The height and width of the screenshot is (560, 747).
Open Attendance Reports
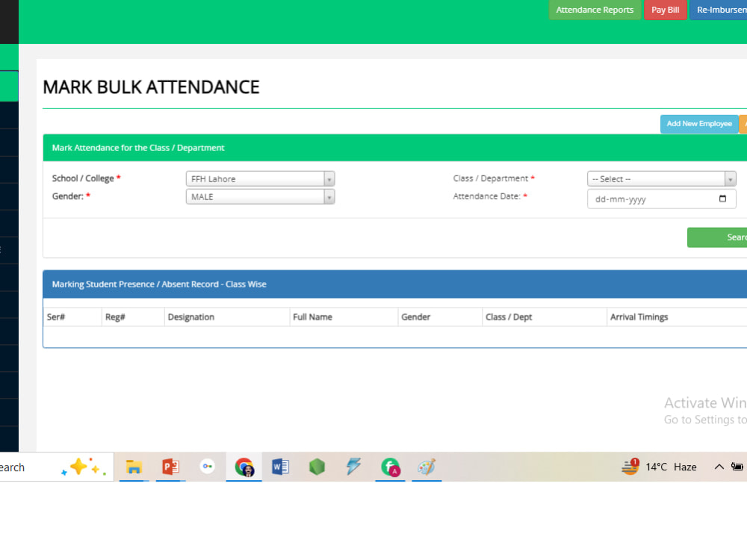click(595, 10)
